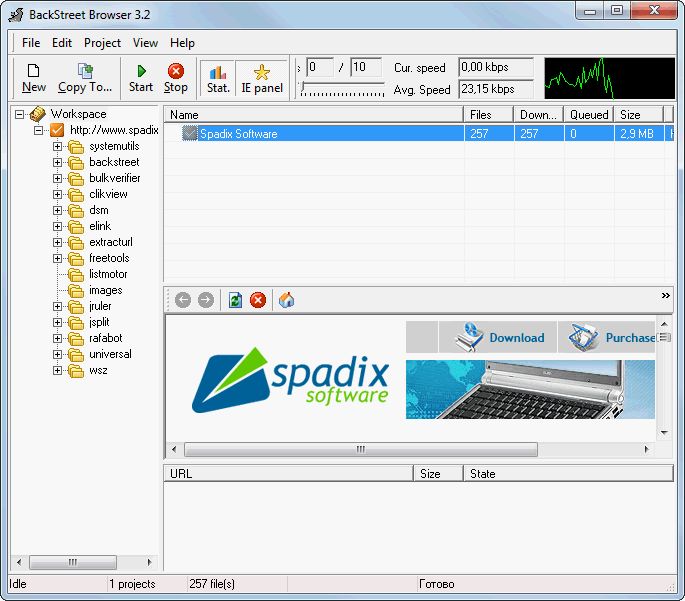The image size is (685, 601).
Task: Refresh the preview page
Action: 235,300
